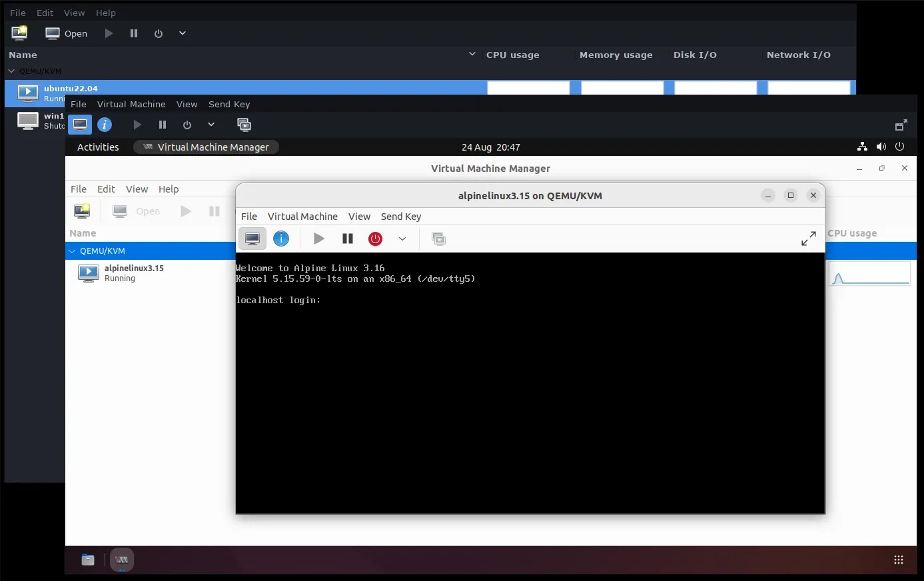
Task: Click the Open button in the toolbar
Action: (148, 211)
